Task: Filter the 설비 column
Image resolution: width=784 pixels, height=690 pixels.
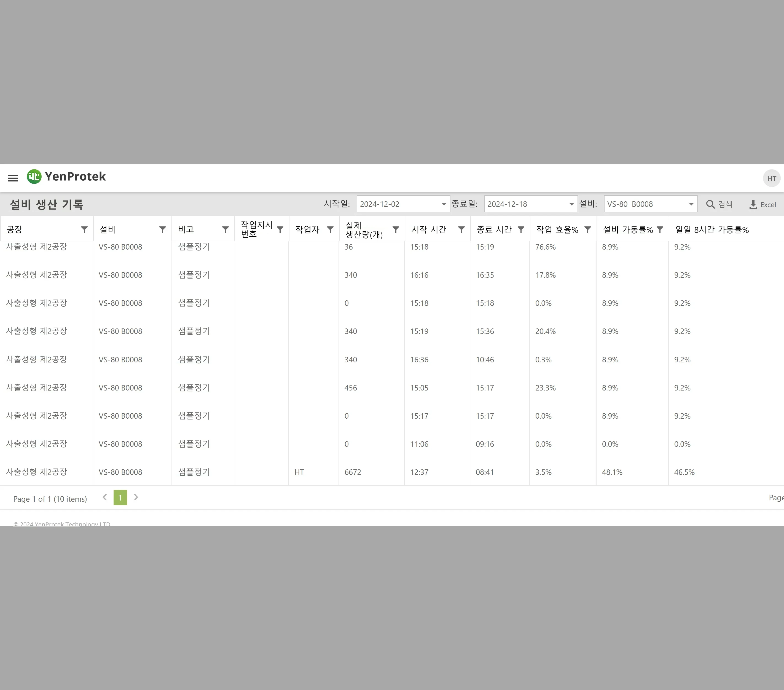Action: [163, 229]
